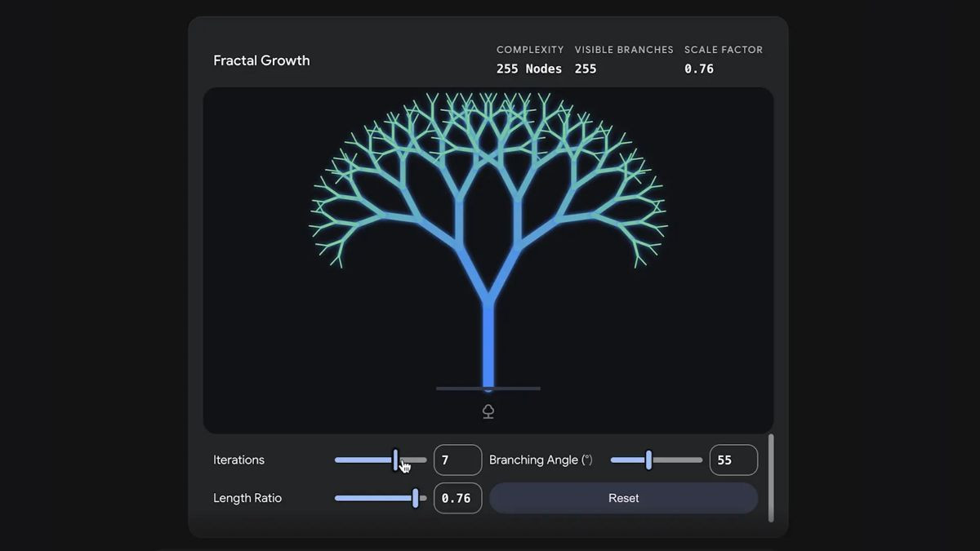
Task: Click the SCALE FACTOR value 0.76
Action: pos(699,69)
